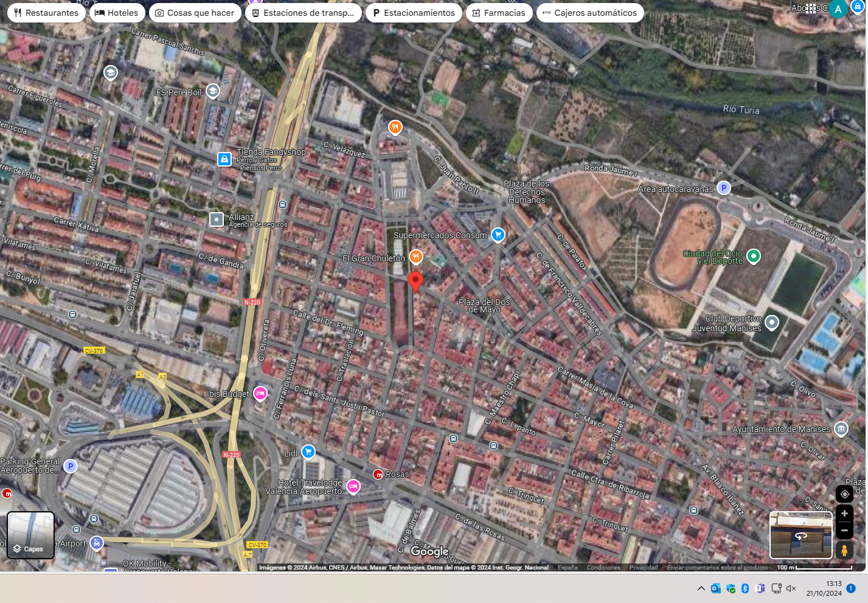Viewport: 868px width, 603px height.
Task: Zoom in with the plus button
Action: pyautogui.click(x=844, y=514)
